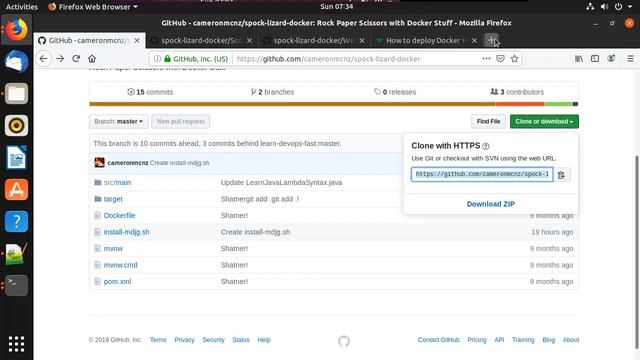Toggle the Firefox sidebar icon
The image size is (640, 360).
tap(595, 59)
